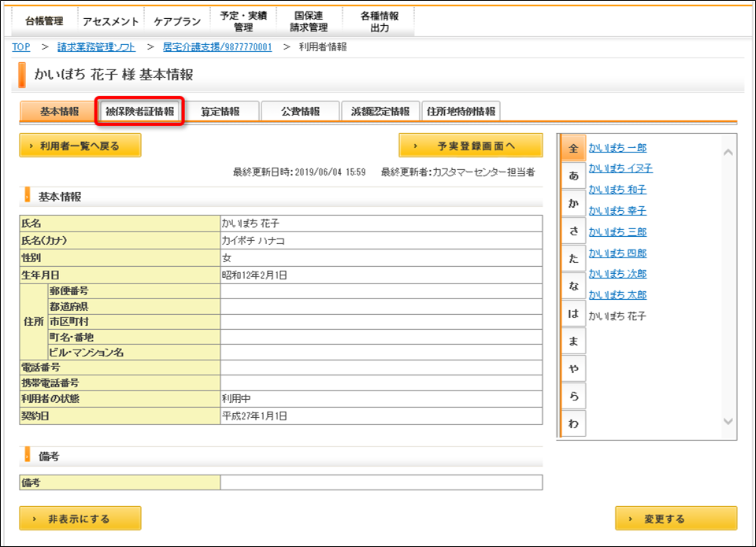Select the ま index filter
The image size is (756, 547).
[573, 341]
